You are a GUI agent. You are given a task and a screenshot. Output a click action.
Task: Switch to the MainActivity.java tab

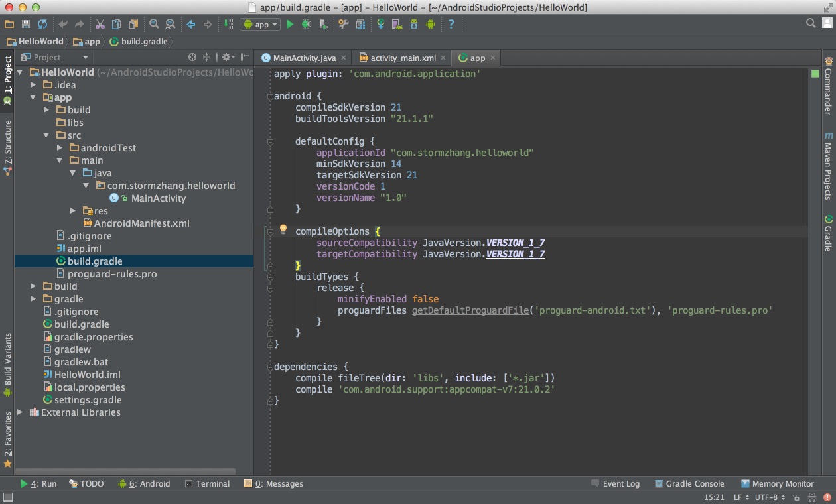[304, 58]
